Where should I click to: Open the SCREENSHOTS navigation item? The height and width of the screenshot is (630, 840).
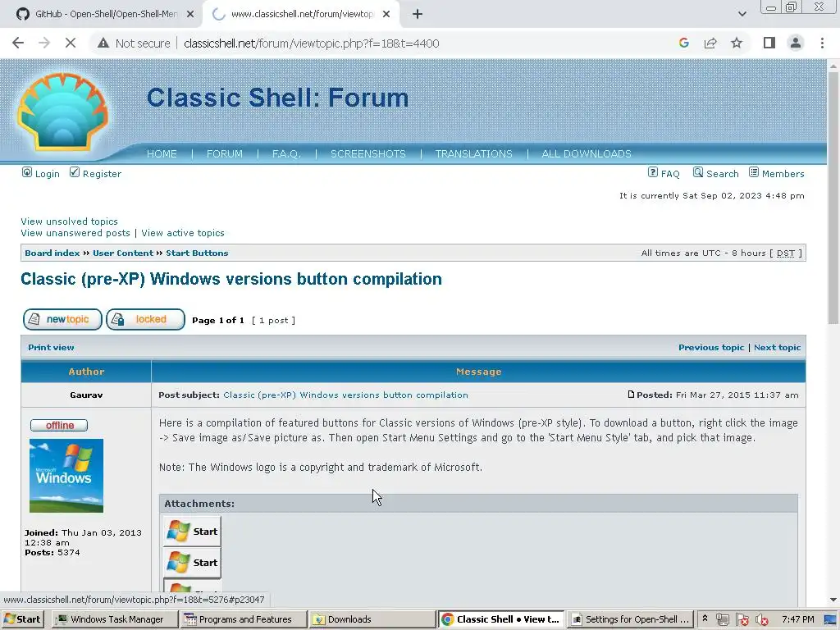(x=368, y=153)
